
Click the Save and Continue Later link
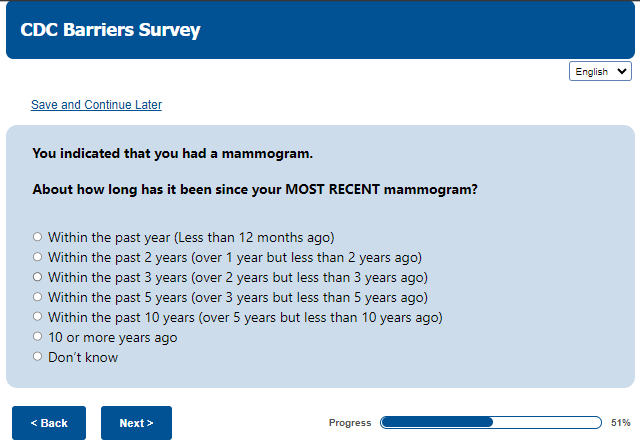tap(96, 105)
